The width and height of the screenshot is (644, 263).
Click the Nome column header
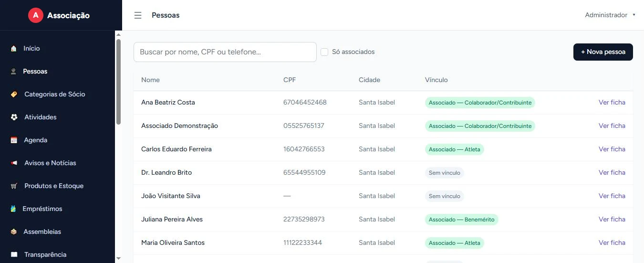(x=150, y=80)
